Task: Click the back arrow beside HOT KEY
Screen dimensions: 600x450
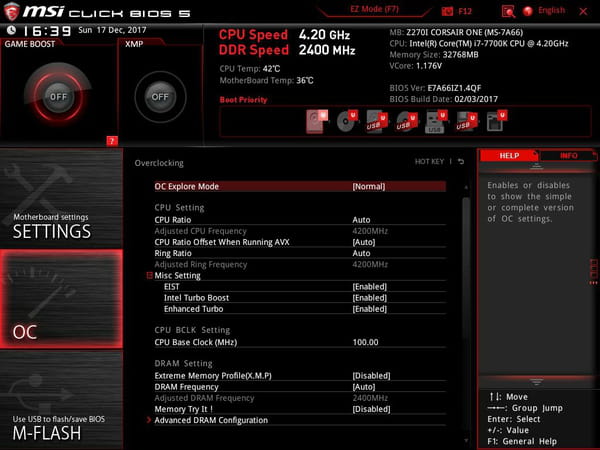Action: pos(461,162)
